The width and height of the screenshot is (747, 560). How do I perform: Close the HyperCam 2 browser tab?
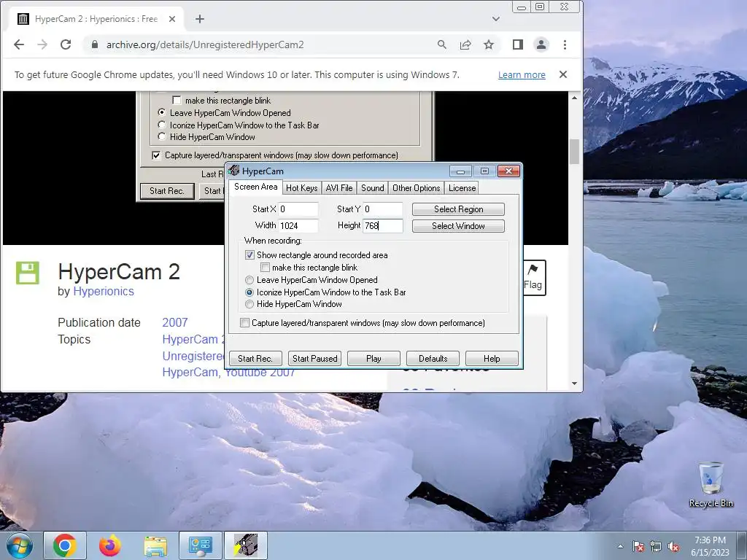(172, 19)
